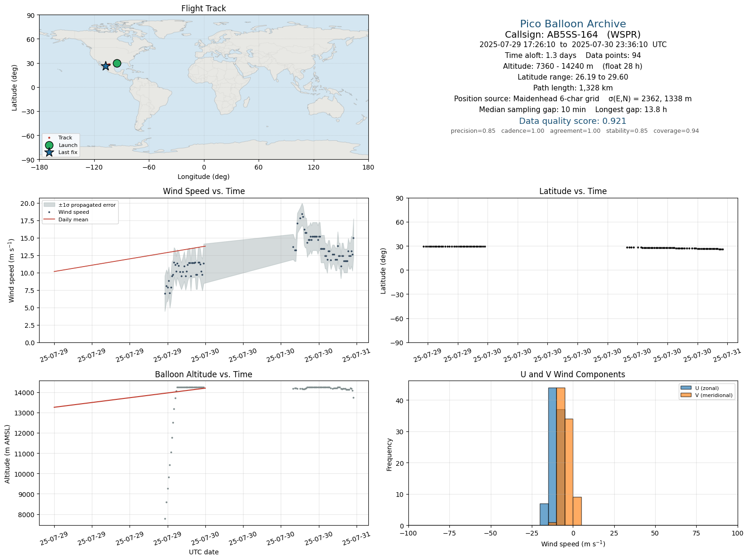Click the "stability=0.85" score component
The height and width of the screenshot is (560, 748).
(627, 131)
